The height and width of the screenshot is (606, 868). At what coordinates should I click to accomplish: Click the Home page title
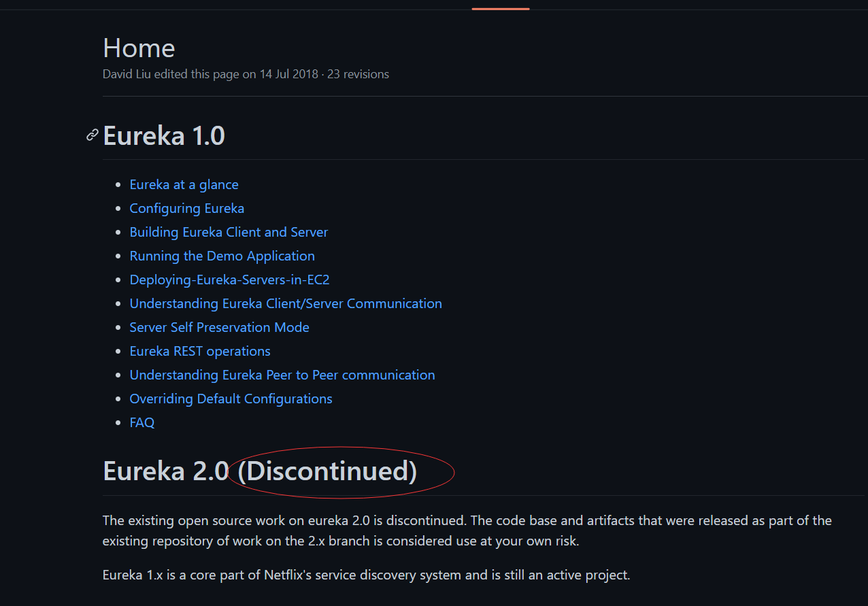tap(139, 48)
